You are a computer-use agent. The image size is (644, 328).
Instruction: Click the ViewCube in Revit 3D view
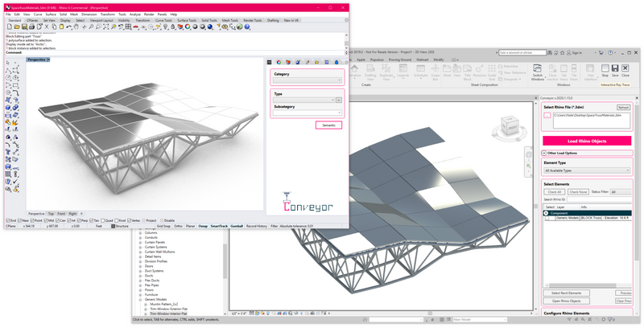[510, 127]
